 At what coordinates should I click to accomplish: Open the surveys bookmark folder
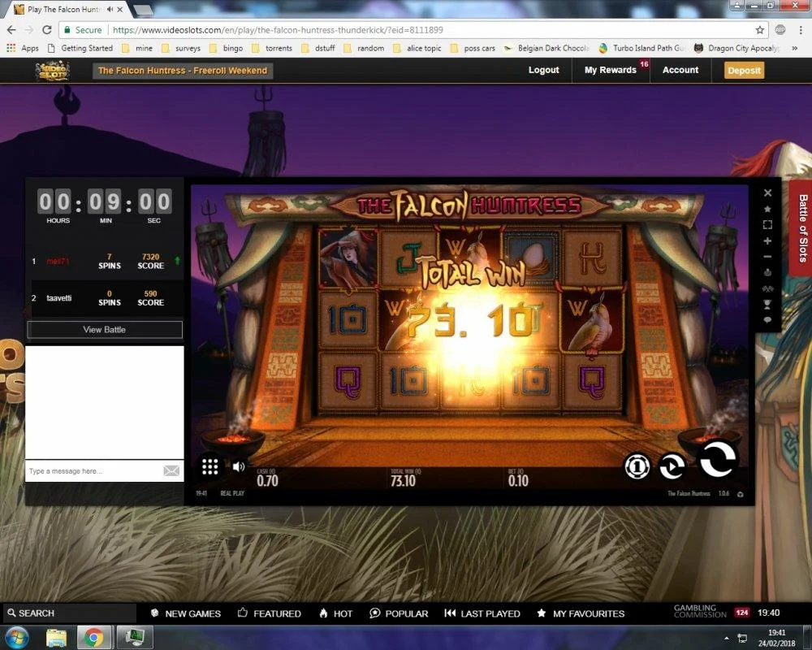click(x=181, y=48)
